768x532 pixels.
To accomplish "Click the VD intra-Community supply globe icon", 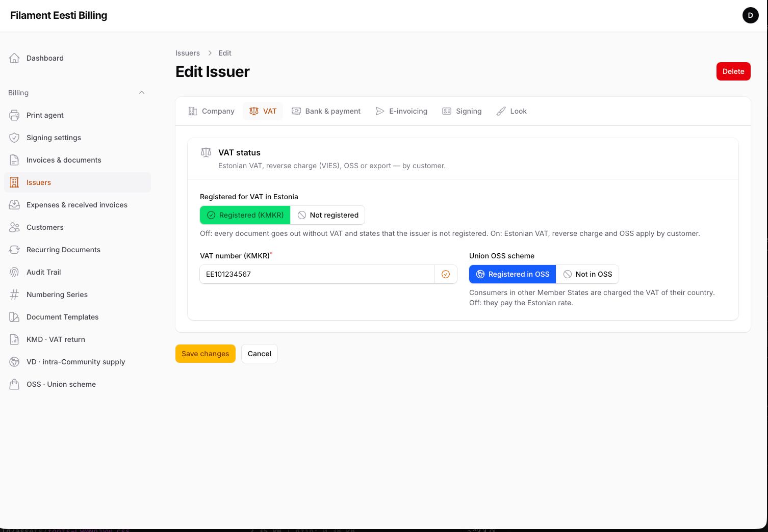I will click(x=14, y=362).
